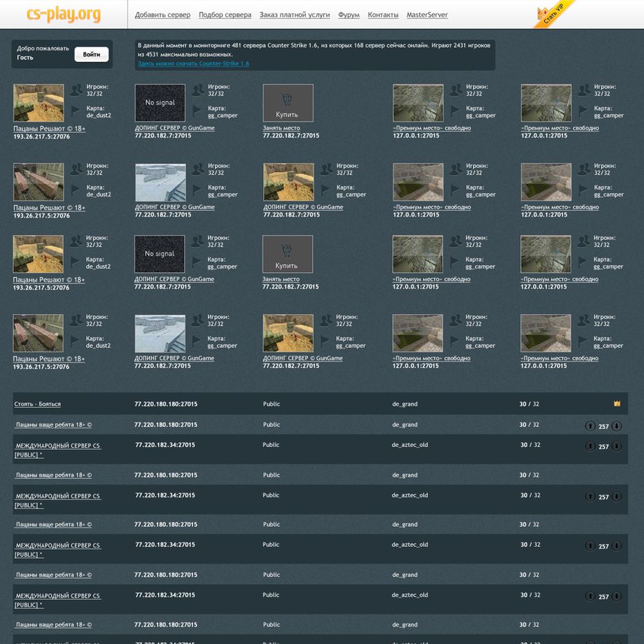Open the Стоять - Бояться server link
The width and height of the screenshot is (644, 644).
37,404
